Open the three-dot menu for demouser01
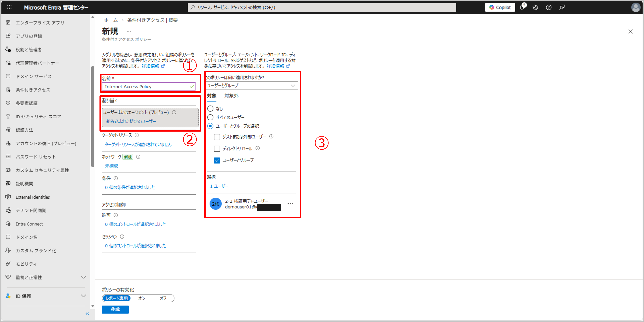Screen dimensions: 644x322 tap(290, 204)
